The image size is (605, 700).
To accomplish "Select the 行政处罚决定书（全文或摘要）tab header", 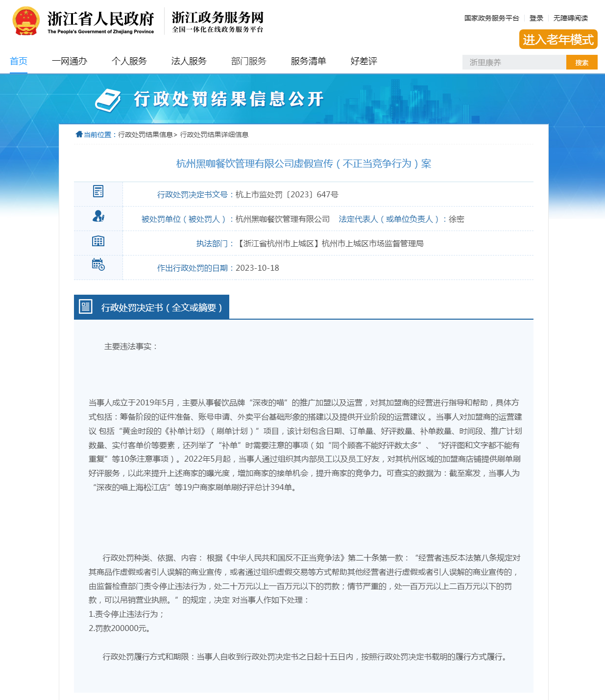I will pos(151,307).
